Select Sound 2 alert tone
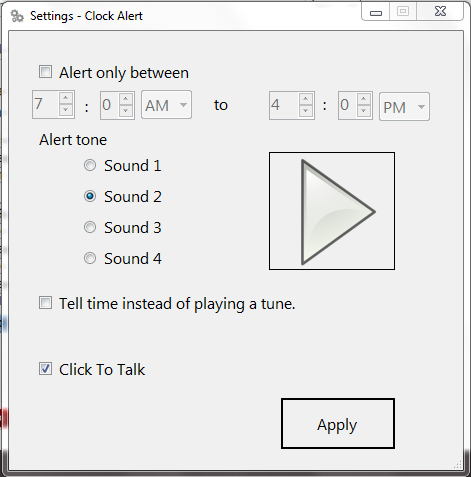 pyautogui.click(x=90, y=196)
